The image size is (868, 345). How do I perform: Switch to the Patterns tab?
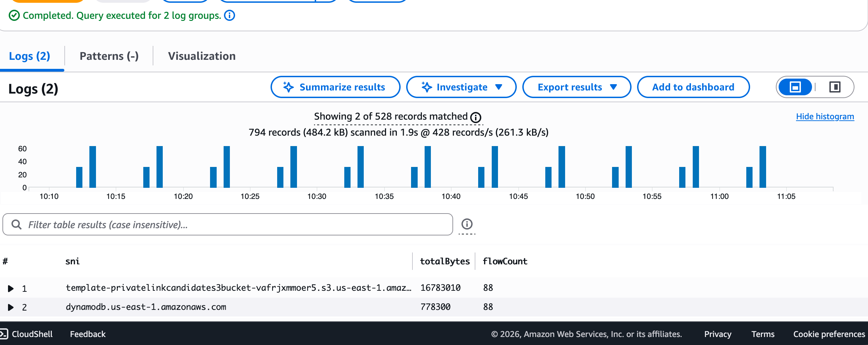(109, 56)
